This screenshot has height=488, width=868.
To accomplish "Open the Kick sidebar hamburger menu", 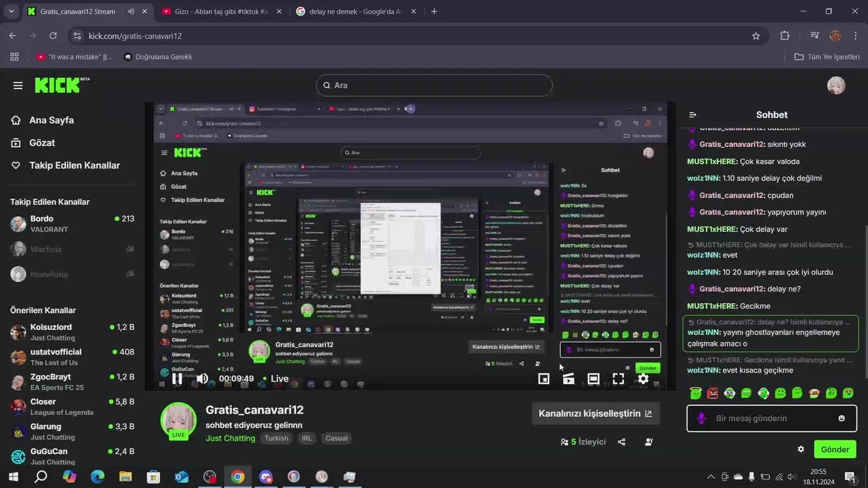I will pos(18,85).
